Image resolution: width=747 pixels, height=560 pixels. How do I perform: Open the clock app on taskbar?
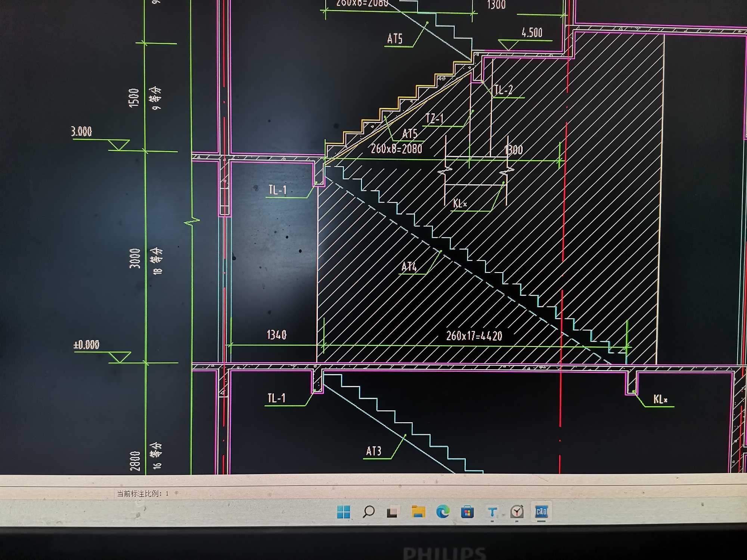pos(517,511)
